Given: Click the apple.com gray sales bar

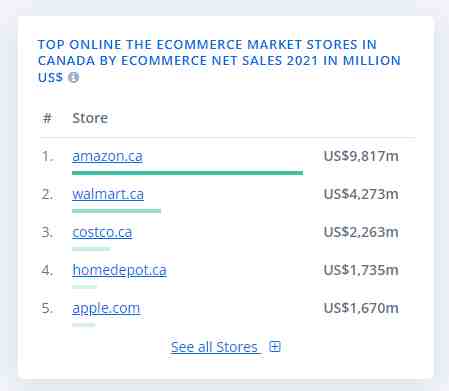Looking at the screenshot, I should pos(84,325).
